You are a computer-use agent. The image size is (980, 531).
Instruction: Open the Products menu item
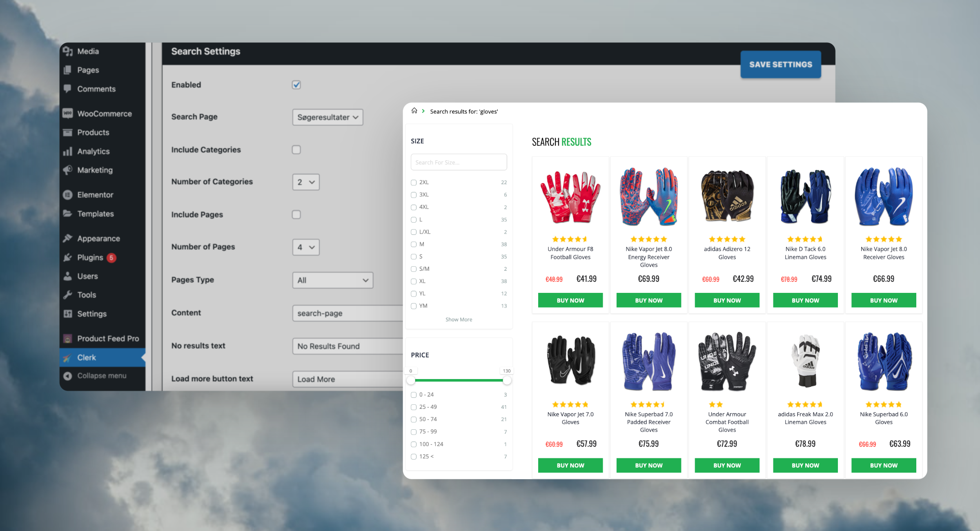pos(93,132)
